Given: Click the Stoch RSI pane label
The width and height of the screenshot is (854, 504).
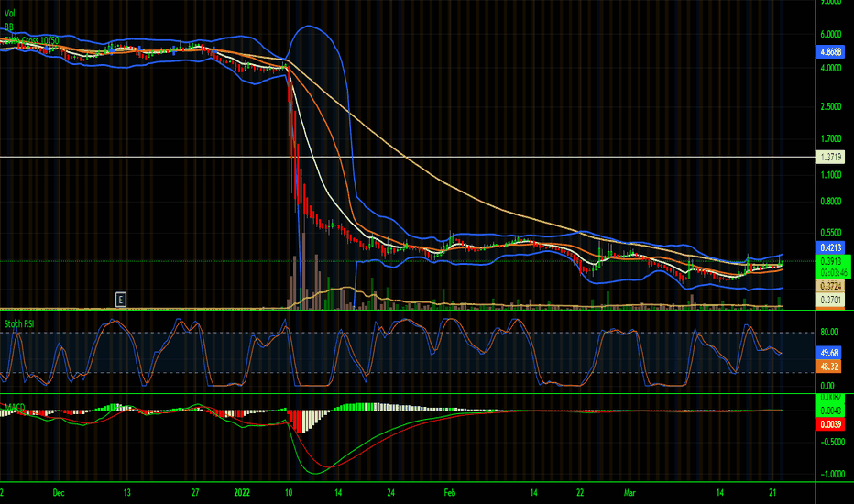Looking at the screenshot, I should [x=19, y=324].
